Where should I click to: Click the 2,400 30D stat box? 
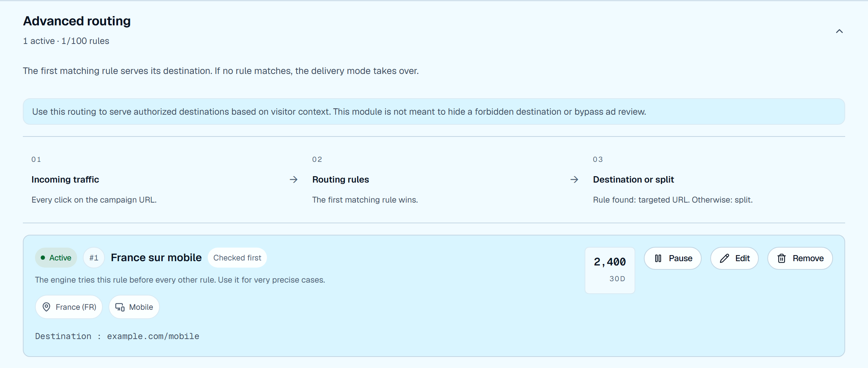[x=610, y=270]
